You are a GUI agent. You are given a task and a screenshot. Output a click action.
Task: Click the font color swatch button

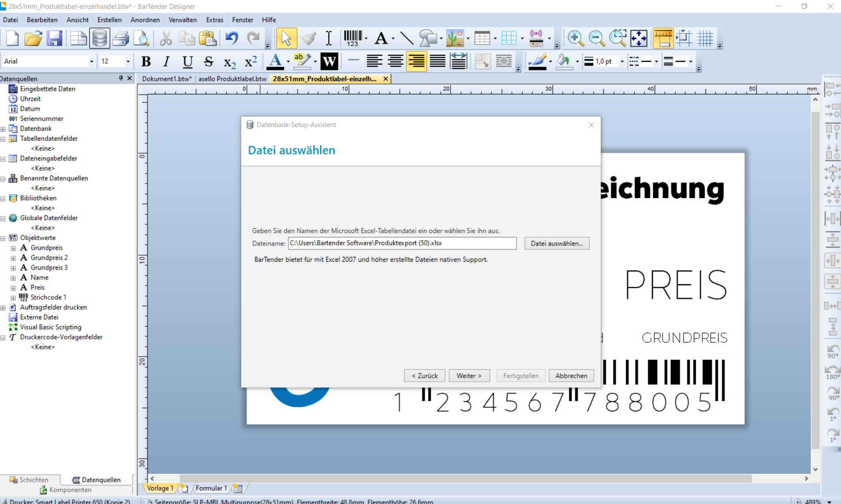click(x=276, y=62)
